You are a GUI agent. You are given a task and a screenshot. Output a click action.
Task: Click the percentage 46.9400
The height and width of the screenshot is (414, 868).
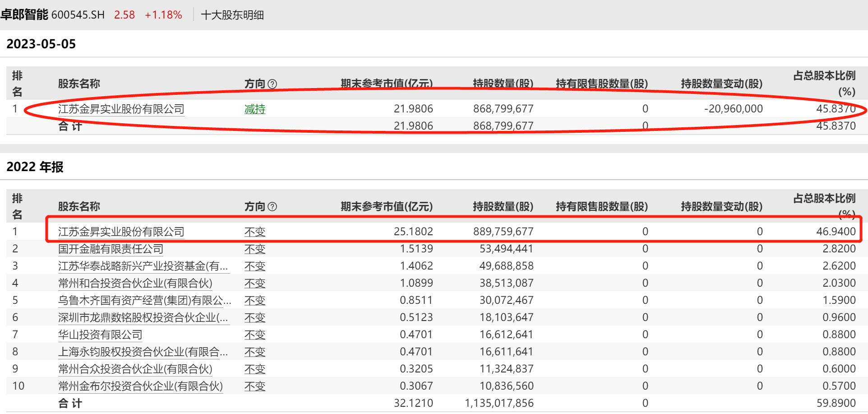click(836, 232)
